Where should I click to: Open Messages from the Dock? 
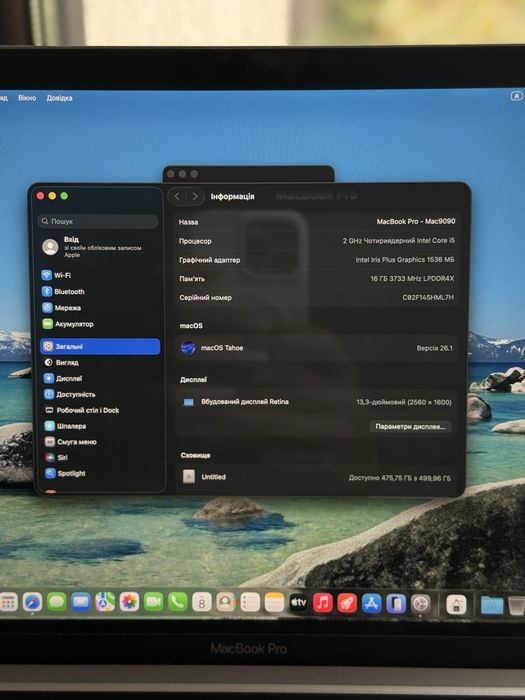[x=57, y=603]
